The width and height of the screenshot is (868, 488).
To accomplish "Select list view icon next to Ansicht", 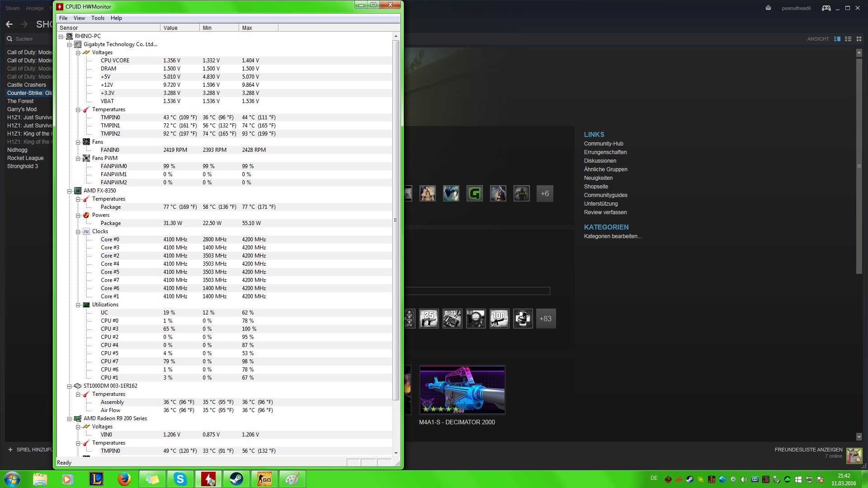I will tap(848, 39).
